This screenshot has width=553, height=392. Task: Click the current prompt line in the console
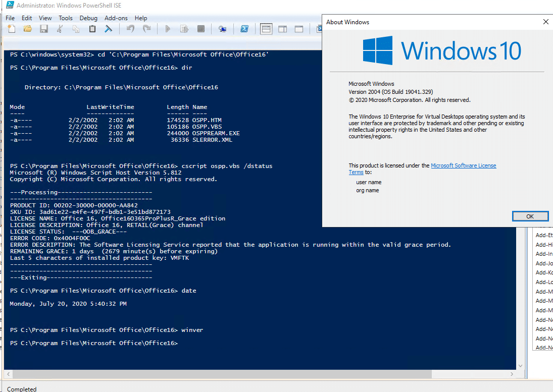[94, 343]
